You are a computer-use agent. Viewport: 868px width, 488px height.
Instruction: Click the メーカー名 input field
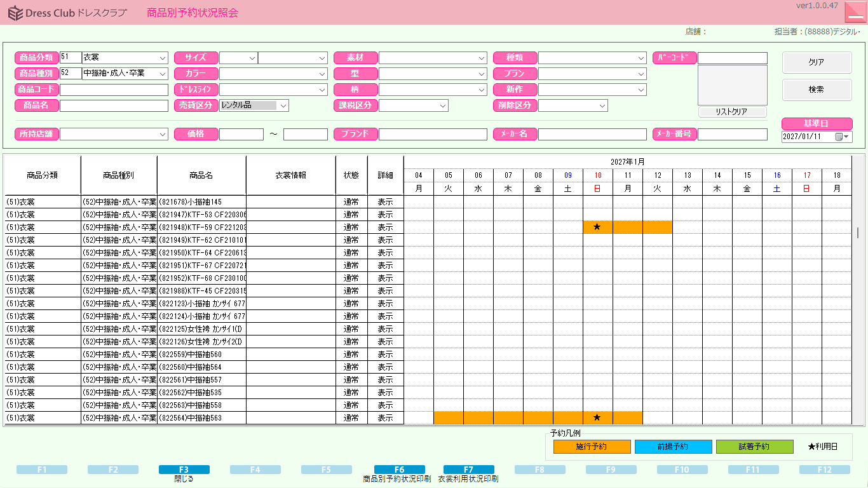[592, 134]
